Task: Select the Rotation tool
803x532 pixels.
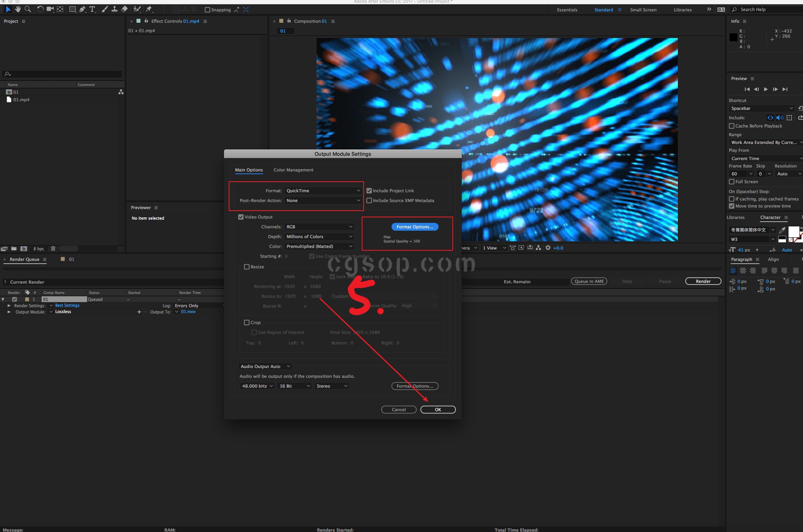Action: click(40, 9)
